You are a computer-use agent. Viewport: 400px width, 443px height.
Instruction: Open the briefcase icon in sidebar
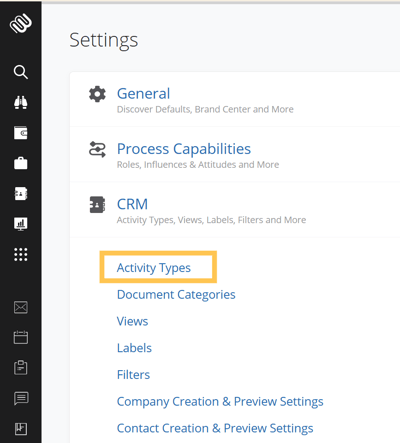[21, 163]
